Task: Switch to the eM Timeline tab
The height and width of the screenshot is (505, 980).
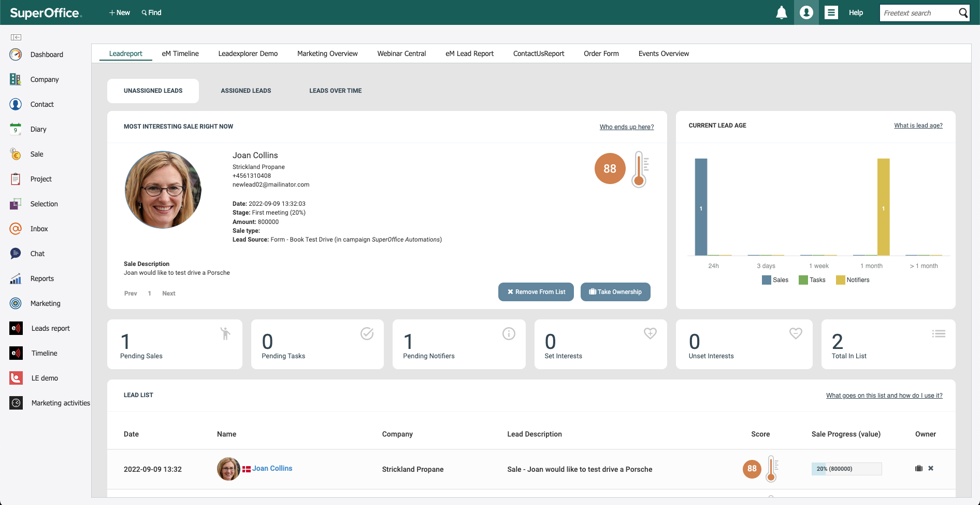Action: pyautogui.click(x=180, y=53)
